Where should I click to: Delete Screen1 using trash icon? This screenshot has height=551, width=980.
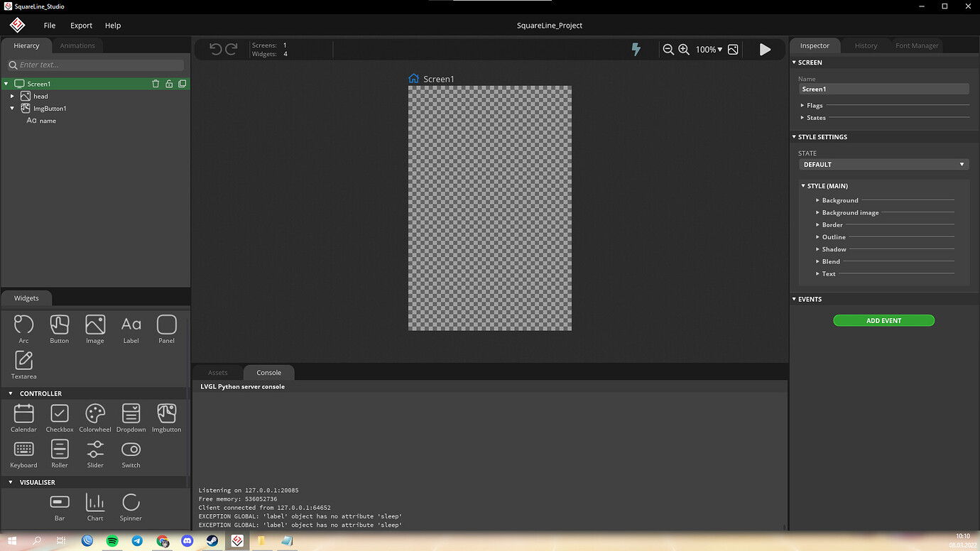click(x=156, y=84)
